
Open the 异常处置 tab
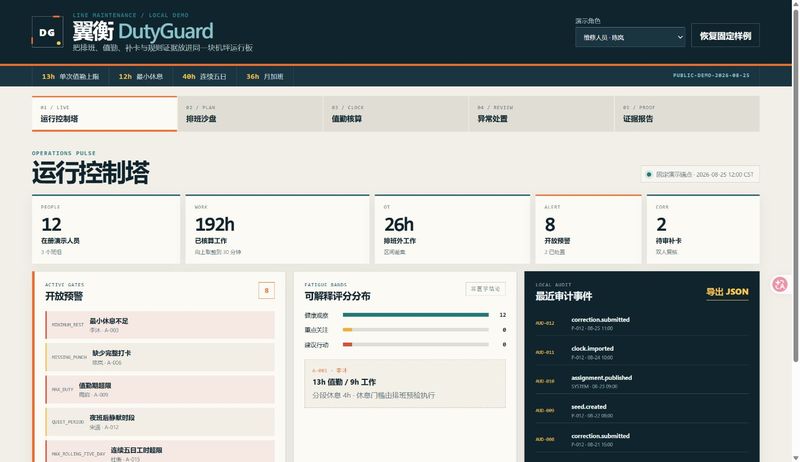pos(541,114)
